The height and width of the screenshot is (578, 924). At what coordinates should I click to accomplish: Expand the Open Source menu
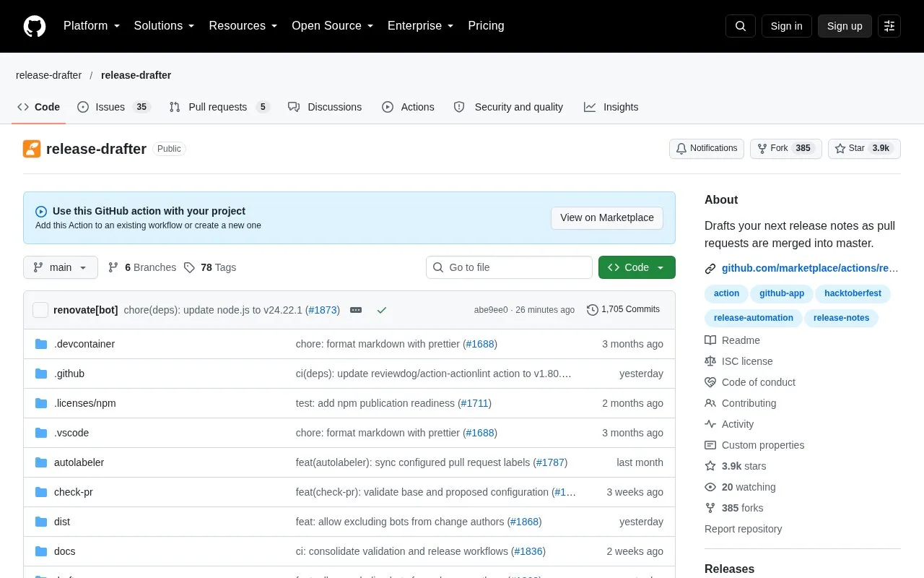pyautogui.click(x=333, y=26)
